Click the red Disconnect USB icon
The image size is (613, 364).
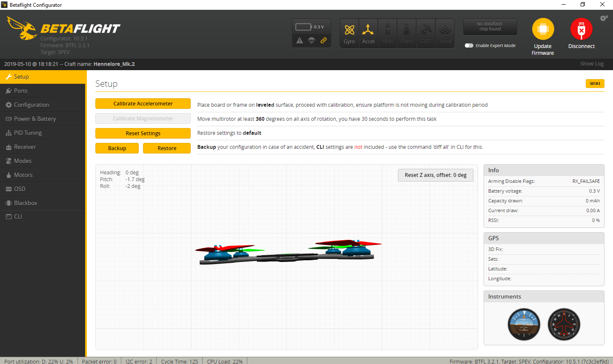tap(581, 29)
